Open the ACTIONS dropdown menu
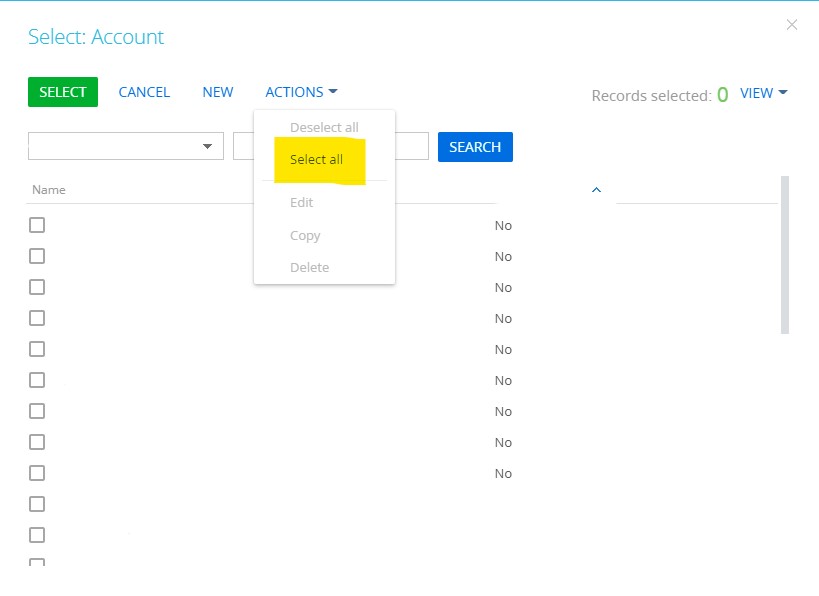Screen dimensions: 819x596 pos(301,92)
